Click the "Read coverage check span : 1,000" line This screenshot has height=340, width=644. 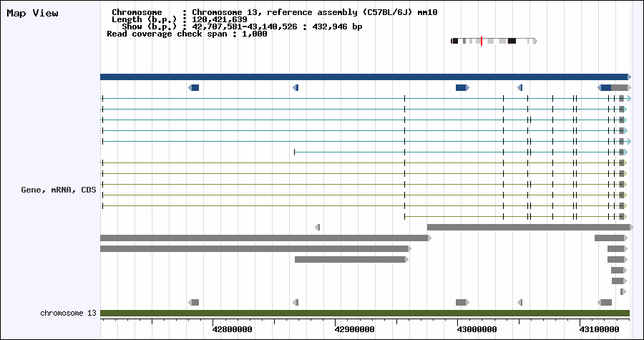187,34
